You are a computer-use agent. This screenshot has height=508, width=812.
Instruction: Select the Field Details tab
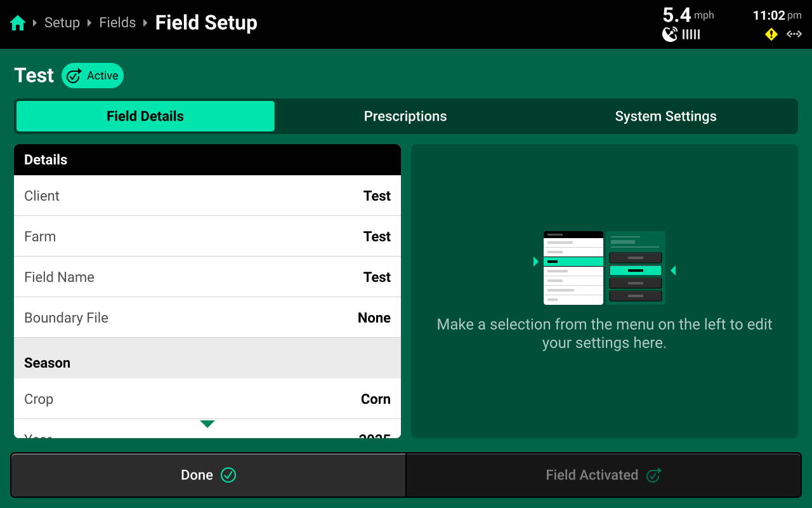coord(145,116)
